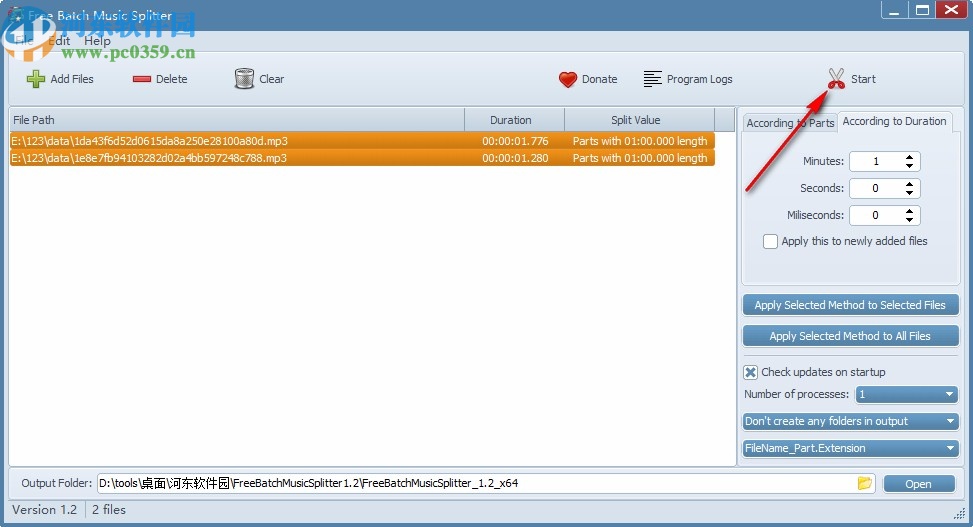Screen dimensions: 973x527
Task: Toggle Check updates on startup checkbox
Action: coord(750,372)
